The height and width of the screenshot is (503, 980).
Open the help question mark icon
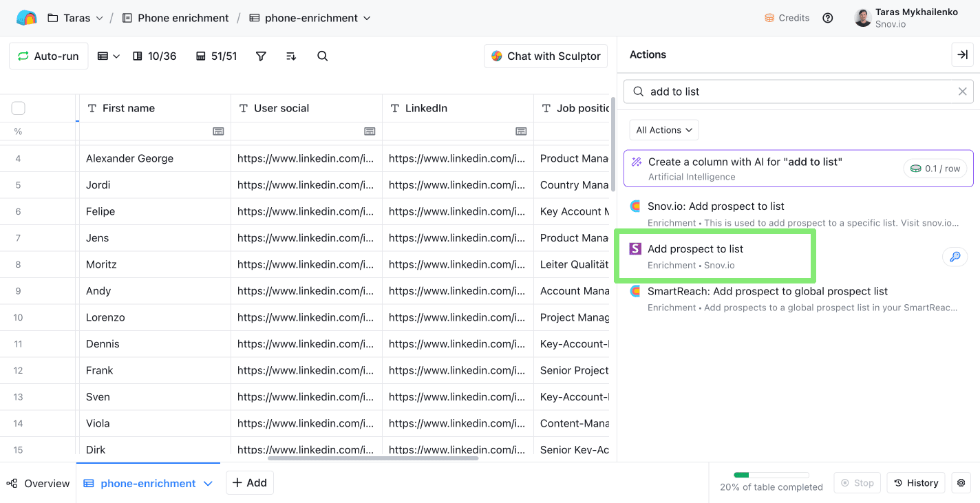(x=828, y=18)
